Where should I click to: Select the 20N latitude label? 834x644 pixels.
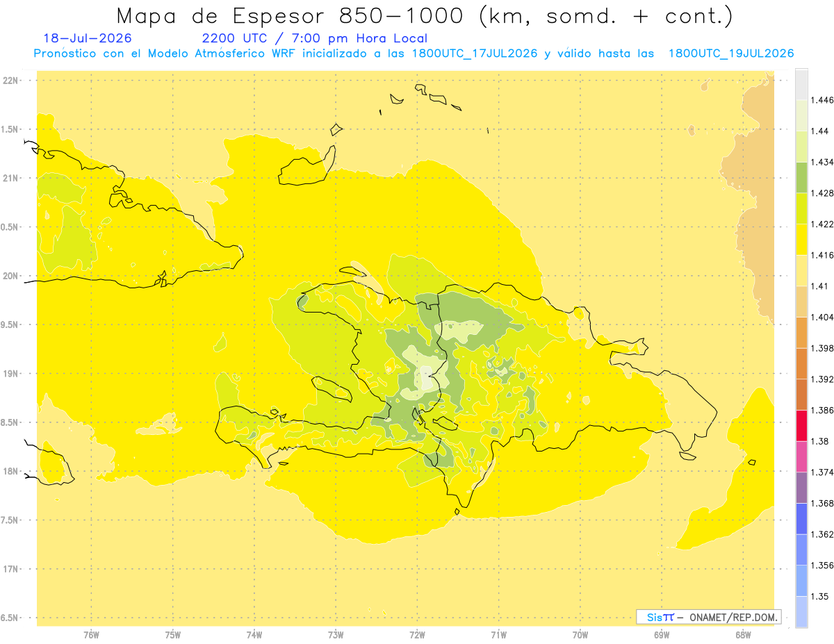10,276
